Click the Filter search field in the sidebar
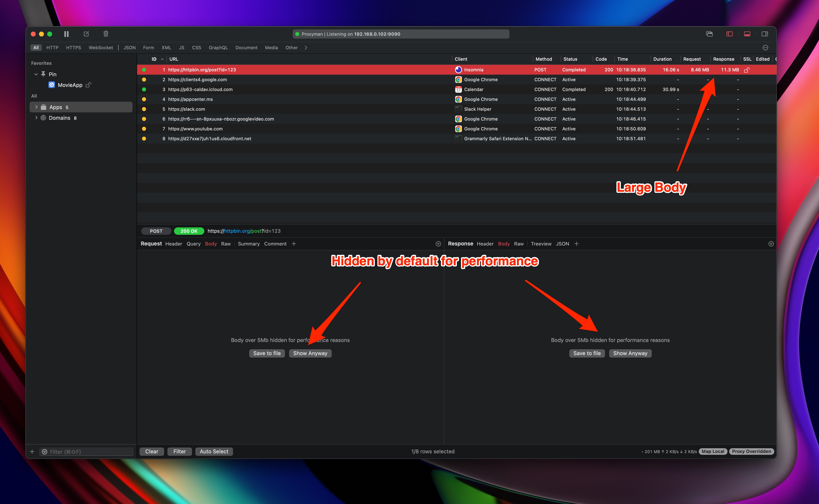 coord(87,451)
